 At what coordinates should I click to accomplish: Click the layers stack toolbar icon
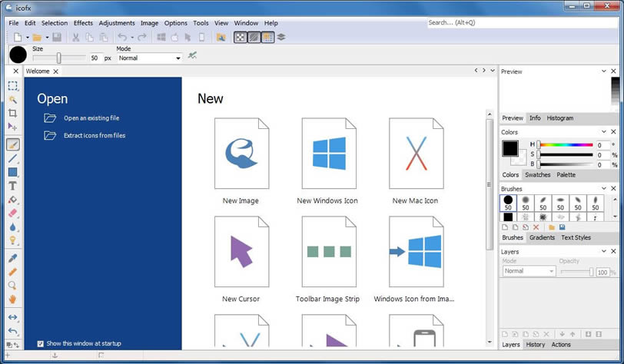tap(281, 38)
